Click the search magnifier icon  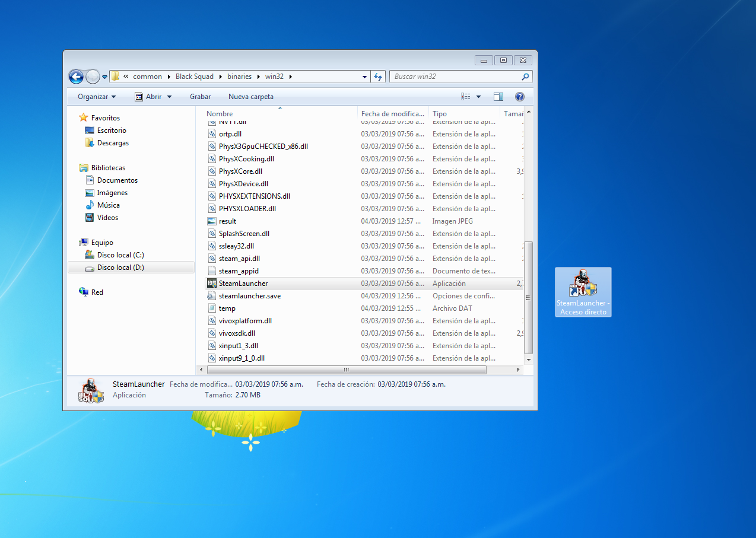pyautogui.click(x=525, y=77)
